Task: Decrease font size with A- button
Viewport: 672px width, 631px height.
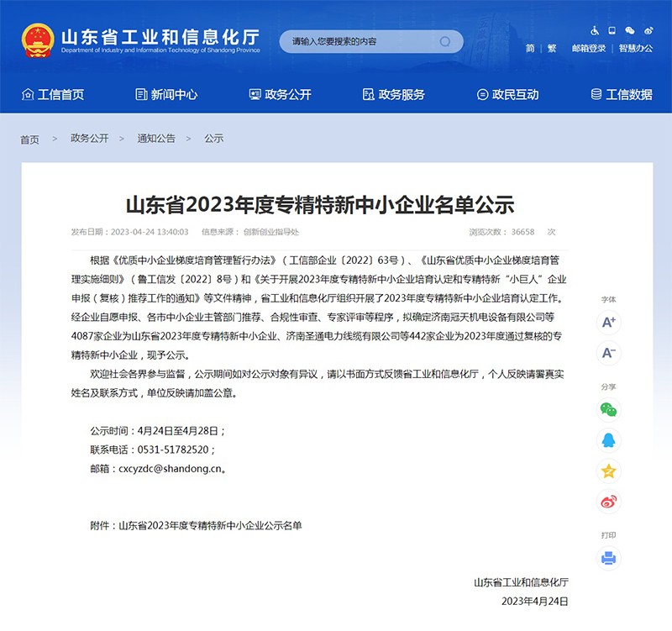Action: [x=608, y=352]
